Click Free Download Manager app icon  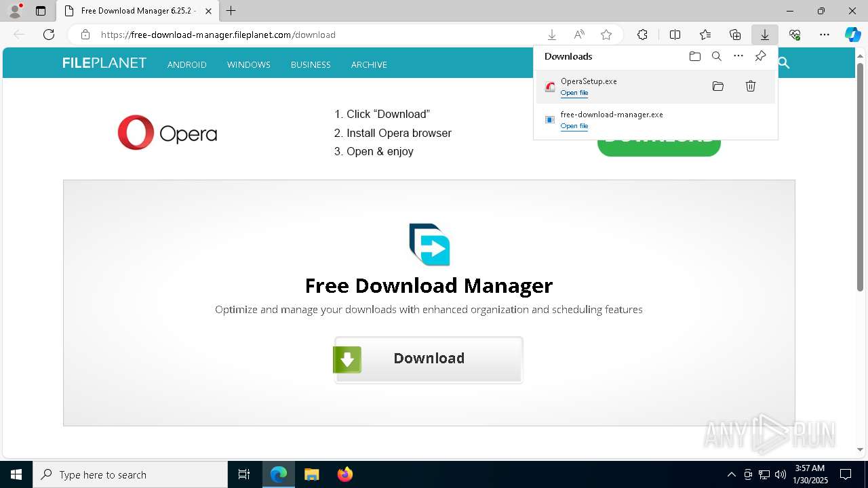pos(429,245)
